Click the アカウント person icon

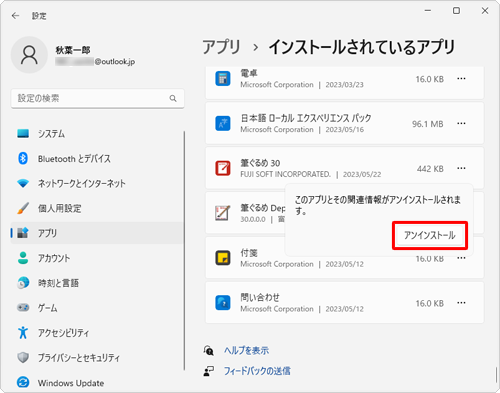click(x=23, y=258)
